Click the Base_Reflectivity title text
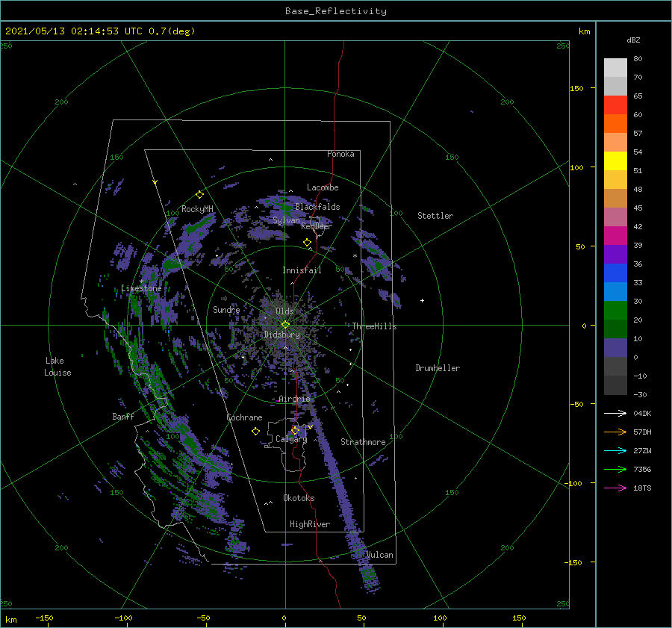The width and height of the screenshot is (672, 628). pos(335,11)
